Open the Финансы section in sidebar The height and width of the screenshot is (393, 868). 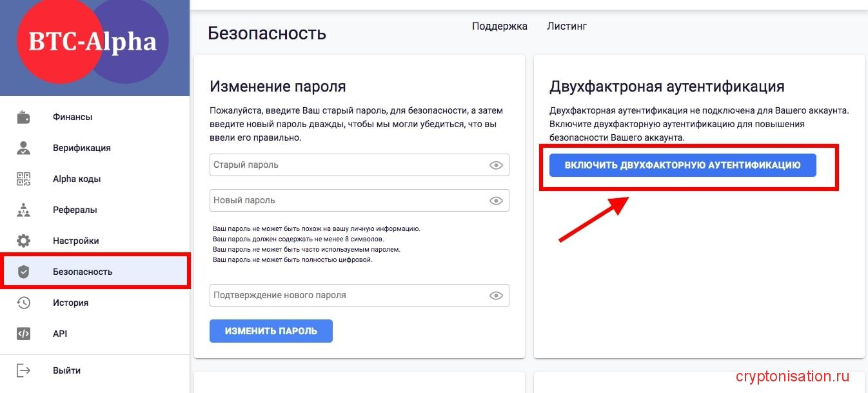[24, 117]
